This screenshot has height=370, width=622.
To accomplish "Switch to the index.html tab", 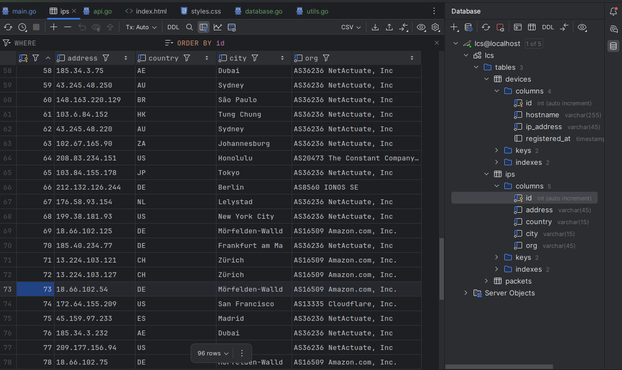I will 146,11.
